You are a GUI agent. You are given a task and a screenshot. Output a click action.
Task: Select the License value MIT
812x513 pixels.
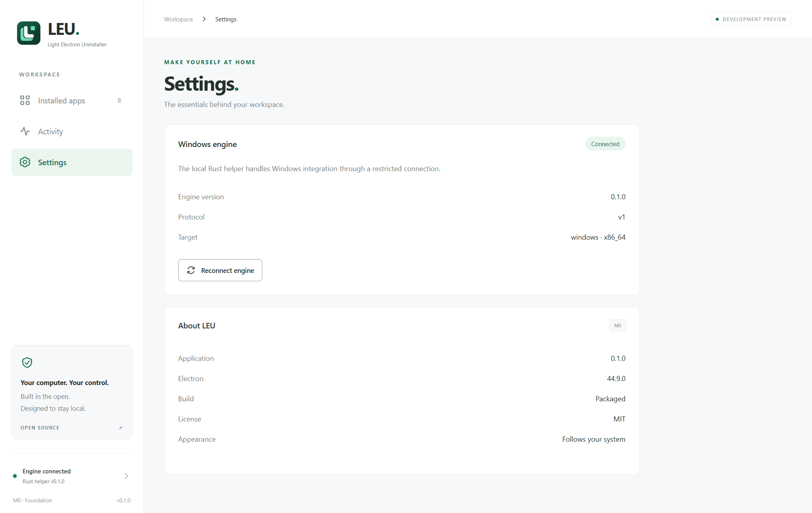(619, 419)
